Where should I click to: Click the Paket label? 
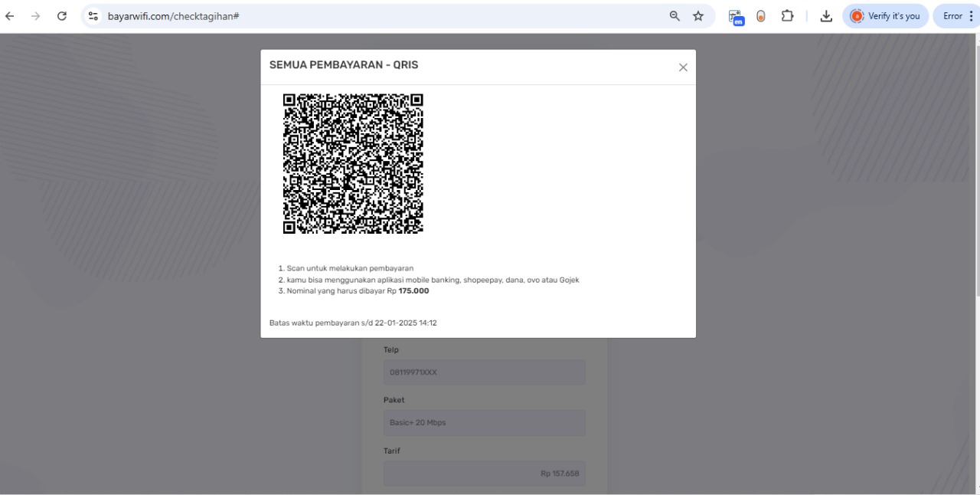(394, 400)
